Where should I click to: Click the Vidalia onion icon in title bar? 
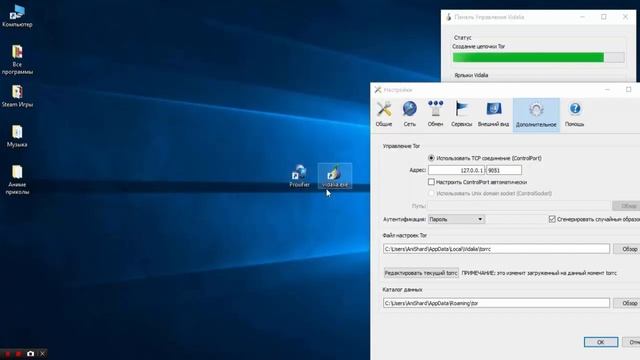coord(449,17)
